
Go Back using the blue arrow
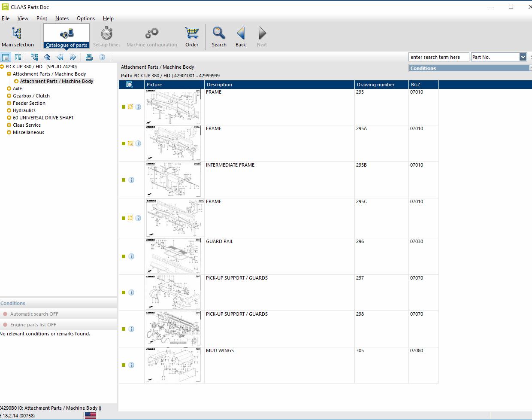[241, 37]
